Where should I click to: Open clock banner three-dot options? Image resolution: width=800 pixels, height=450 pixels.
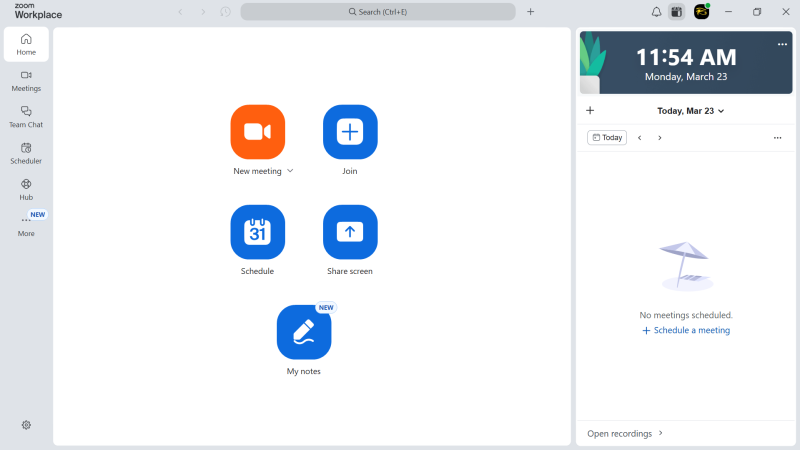(782, 44)
